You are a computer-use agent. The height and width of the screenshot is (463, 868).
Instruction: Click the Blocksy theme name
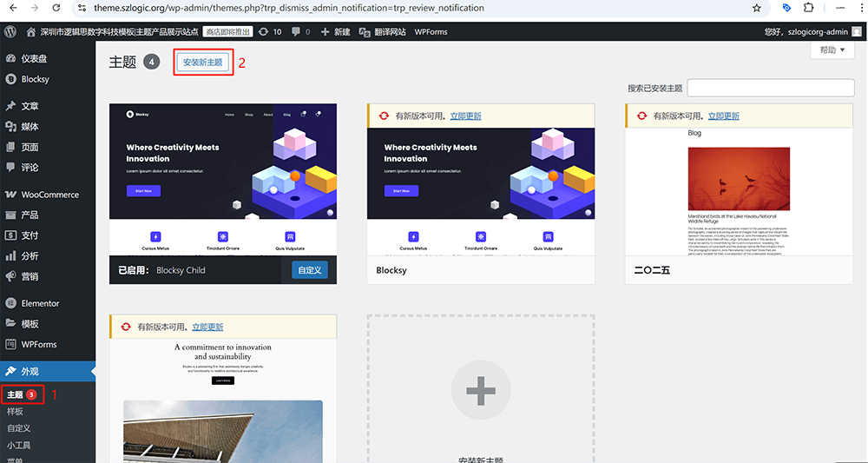tap(391, 270)
